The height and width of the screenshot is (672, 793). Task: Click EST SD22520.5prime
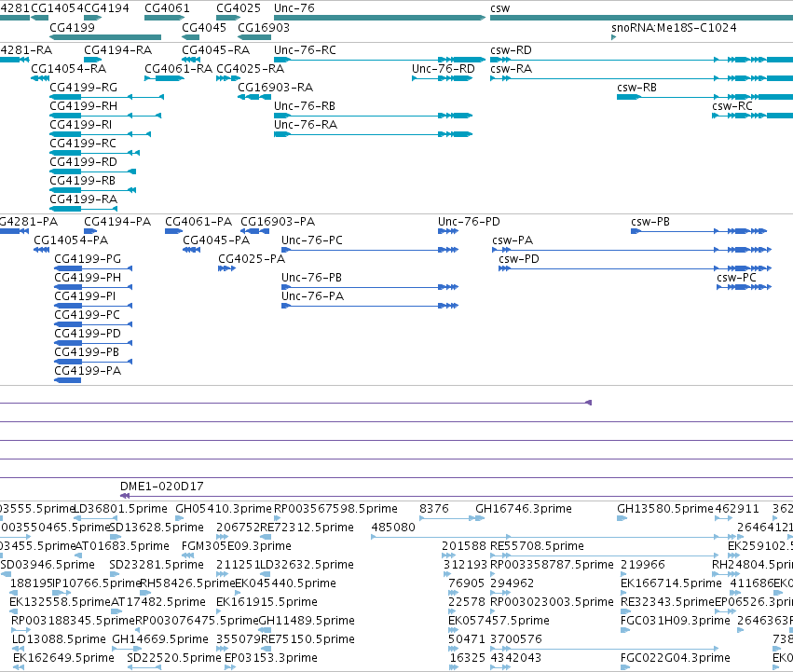(174, 658)
